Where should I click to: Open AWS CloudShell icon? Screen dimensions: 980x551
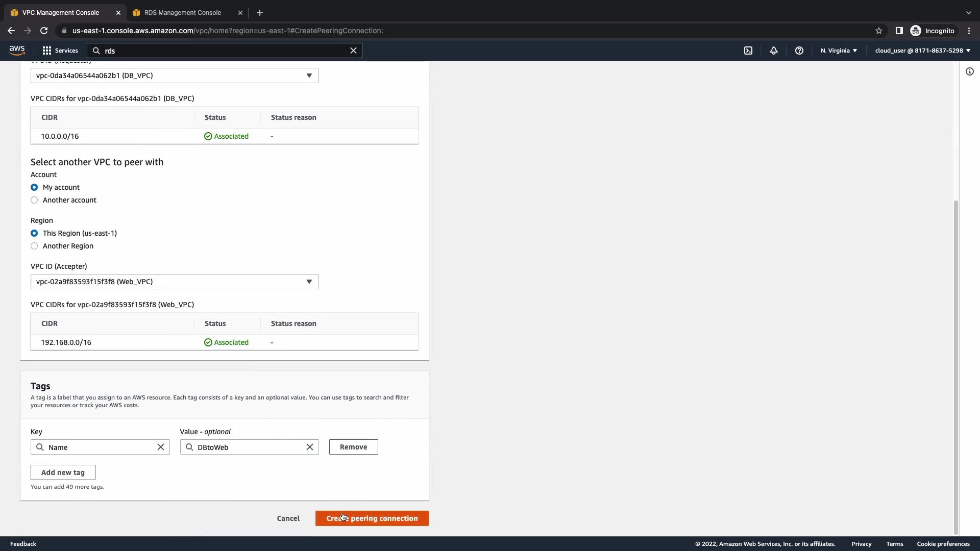click(x=748, y=51)
